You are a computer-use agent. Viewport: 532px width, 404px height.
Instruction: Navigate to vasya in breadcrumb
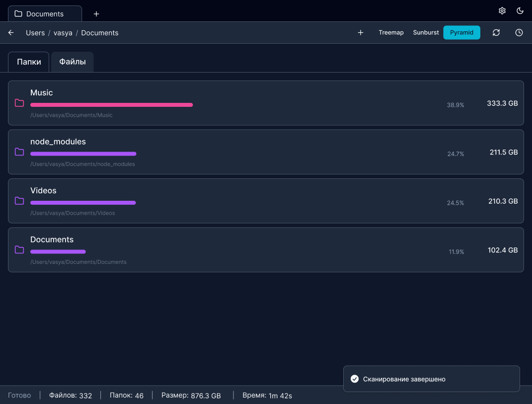(63, 33)
